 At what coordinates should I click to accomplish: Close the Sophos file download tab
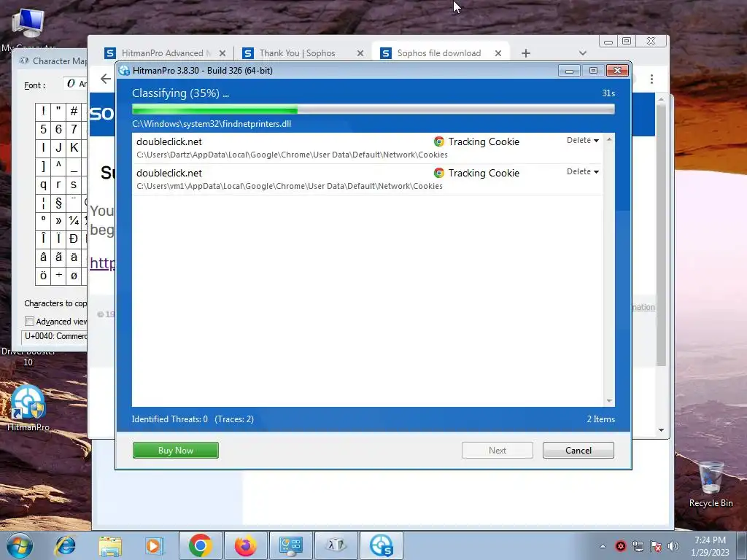pos(498,53)
